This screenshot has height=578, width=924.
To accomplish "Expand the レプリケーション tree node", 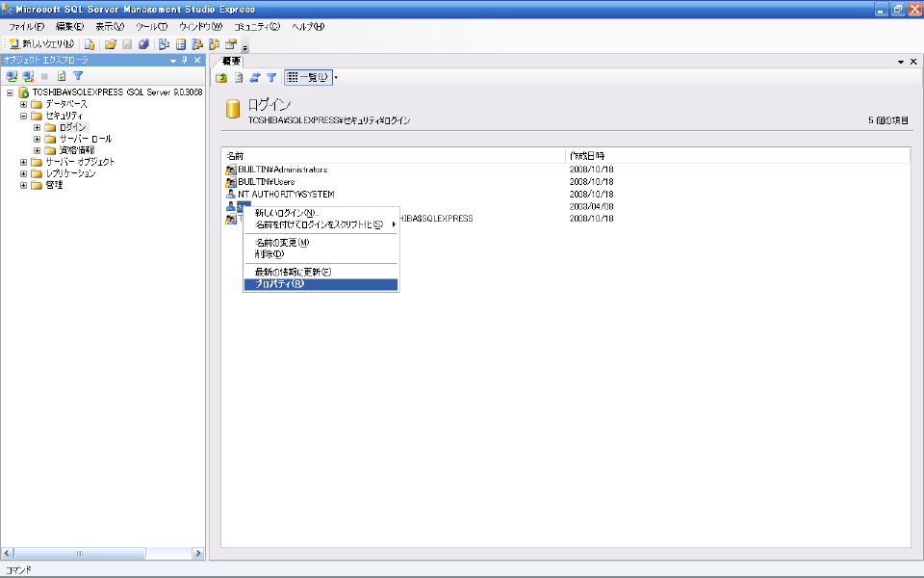I will [x=23, y=173].
